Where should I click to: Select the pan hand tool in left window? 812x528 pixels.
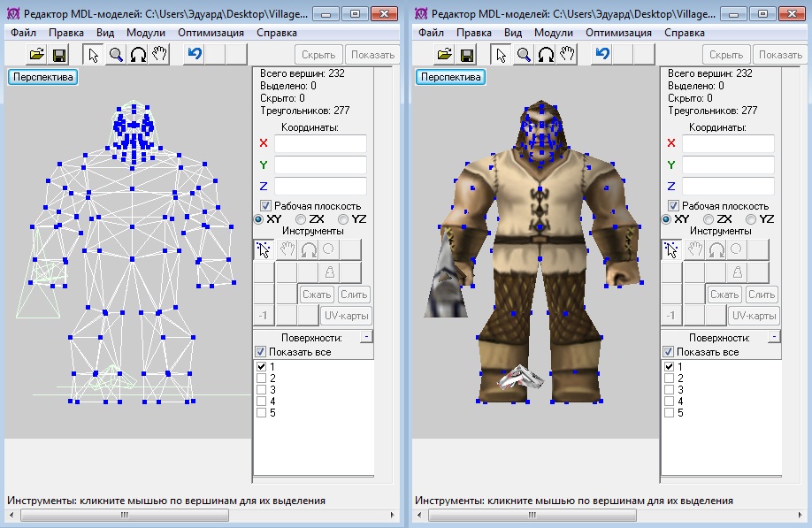click(x=160, y=55)
